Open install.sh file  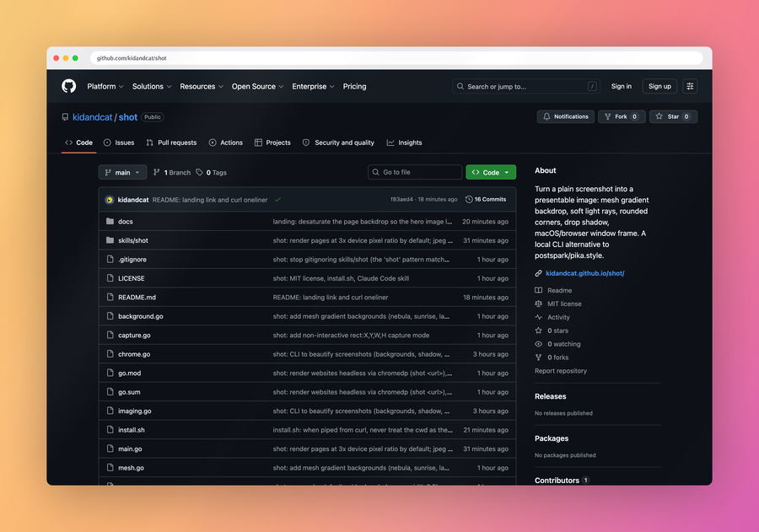click(x=132, y=430)
